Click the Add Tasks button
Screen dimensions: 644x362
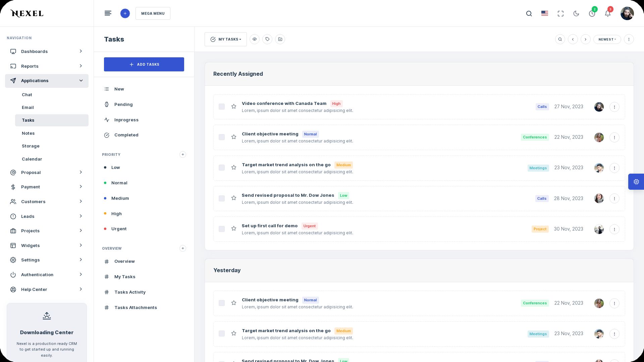click(144, 64)
